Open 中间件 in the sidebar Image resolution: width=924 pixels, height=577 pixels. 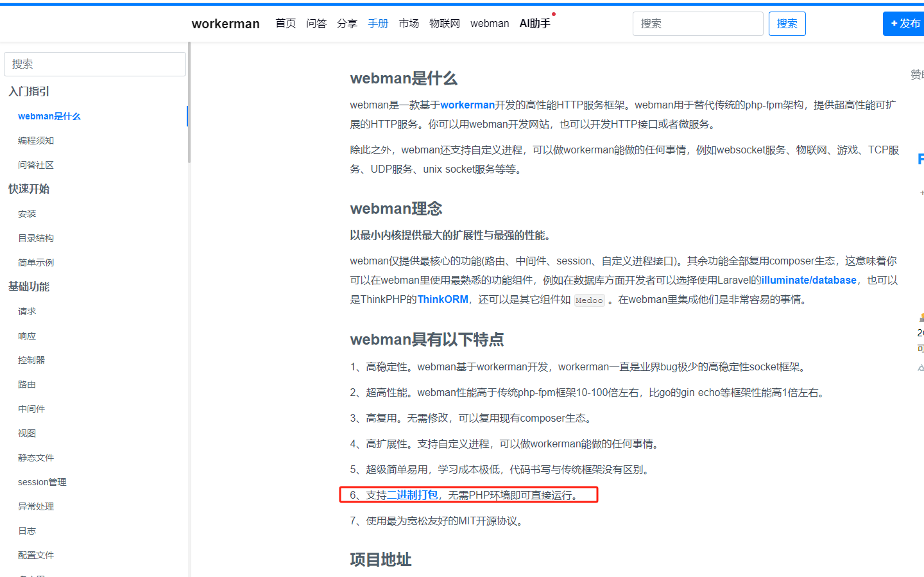[31, 409]
